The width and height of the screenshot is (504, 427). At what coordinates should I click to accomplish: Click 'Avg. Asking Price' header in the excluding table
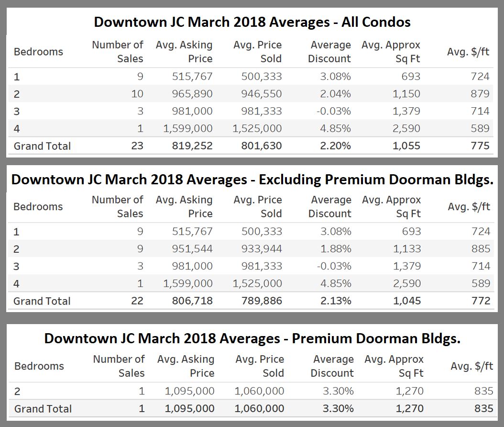[x=184, y=207]
